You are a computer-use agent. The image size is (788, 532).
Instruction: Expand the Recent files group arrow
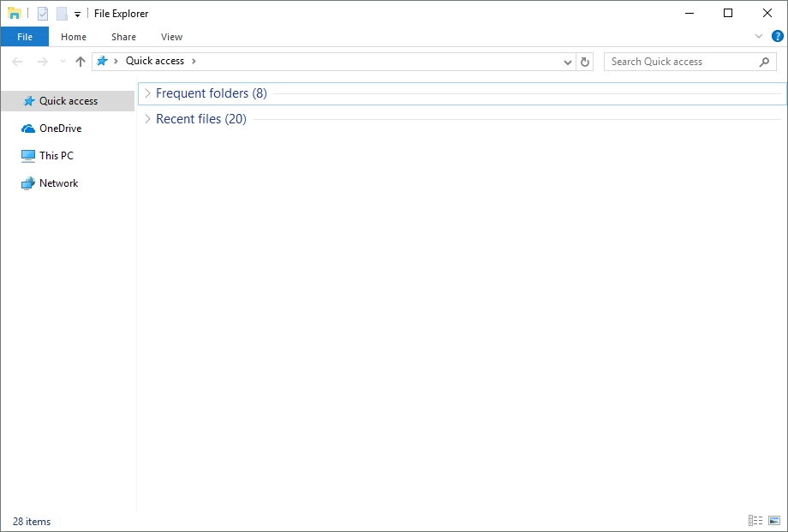pyautogui.click(x=147, y=119)
